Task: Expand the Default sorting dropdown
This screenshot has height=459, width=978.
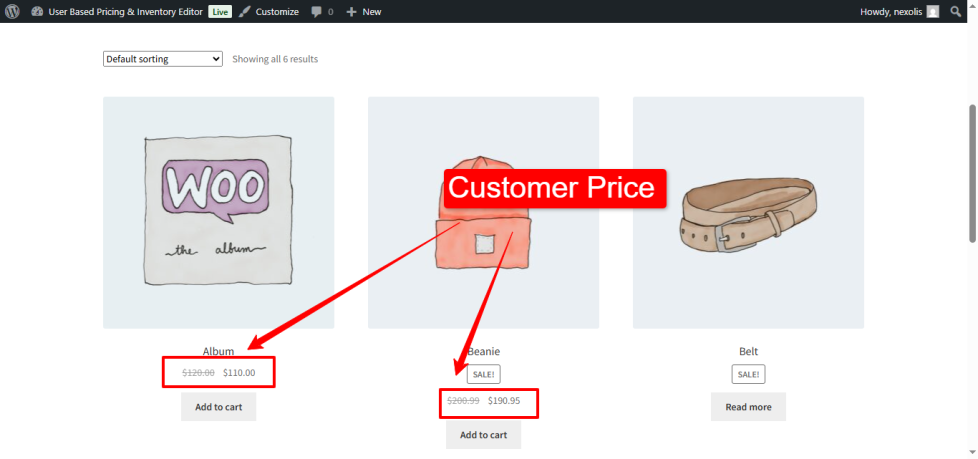Action: point(163,59)
